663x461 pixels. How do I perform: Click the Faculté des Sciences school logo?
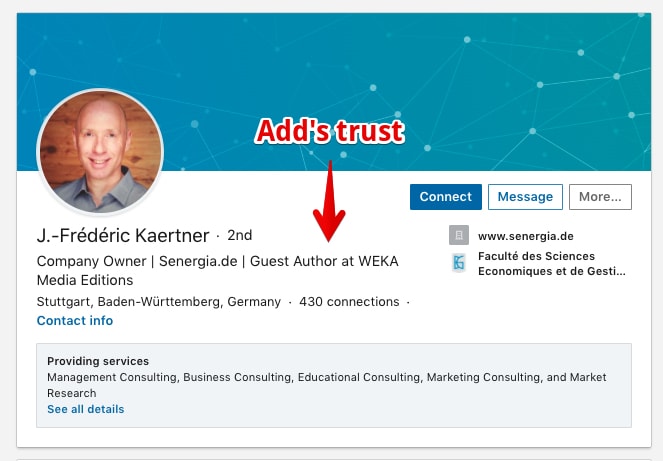[x=459, y=263]
